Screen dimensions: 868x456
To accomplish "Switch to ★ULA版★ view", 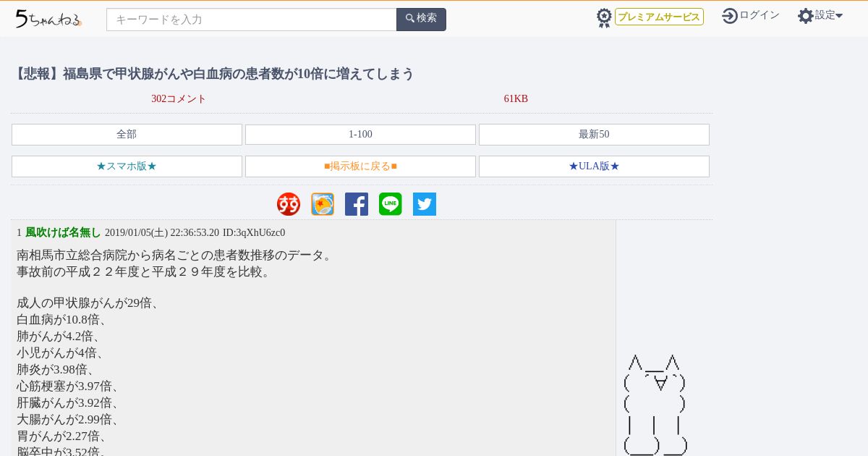I will point(594,166).
